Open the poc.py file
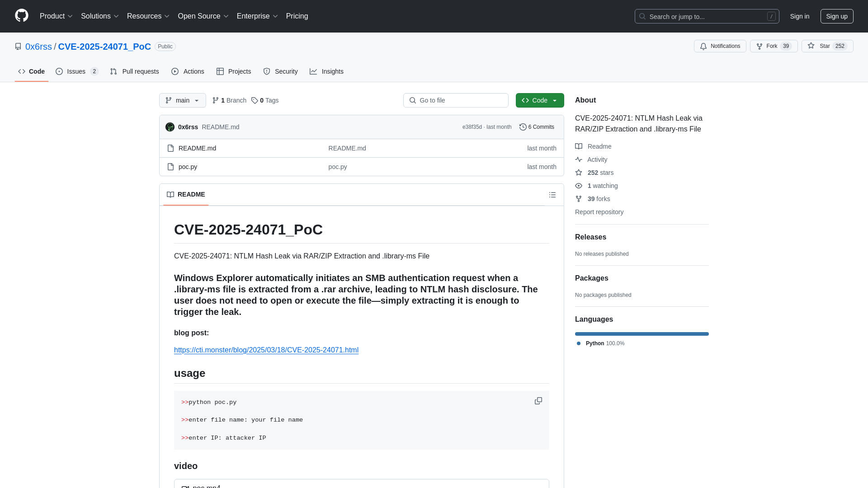 (188, 167)
